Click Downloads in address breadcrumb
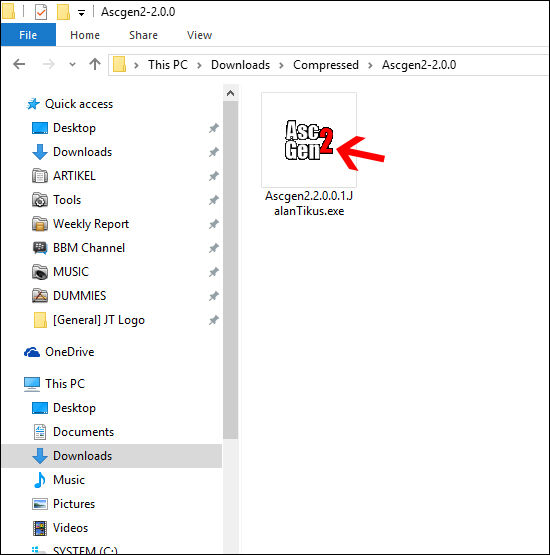The width and height of the screenshot is (550, 555). (240, 65)
